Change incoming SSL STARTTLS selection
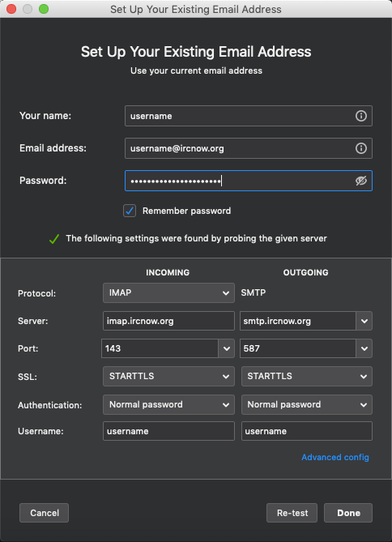Screen dimensions: 392x542 point(168,376)
